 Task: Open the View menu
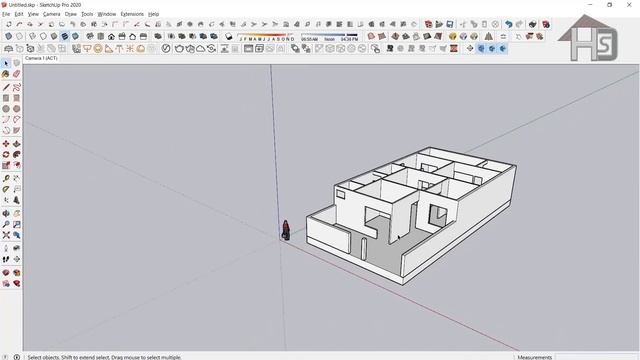[x=33, y=14]
